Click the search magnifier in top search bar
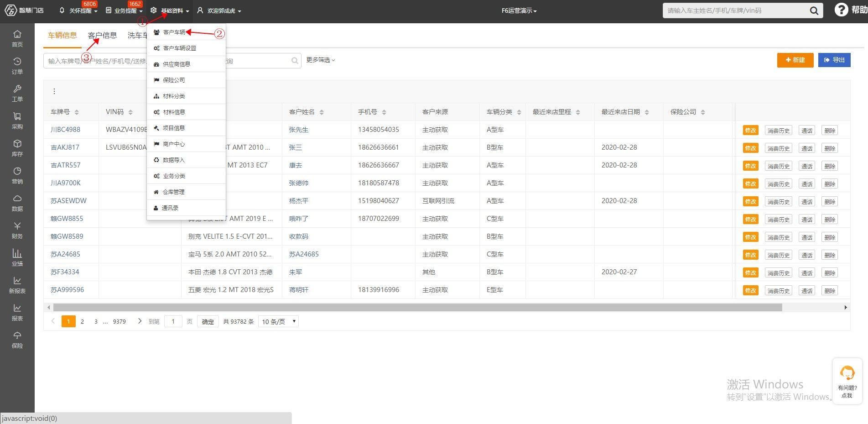The width and height of the screenshot is (868, 424). point(814,10)
